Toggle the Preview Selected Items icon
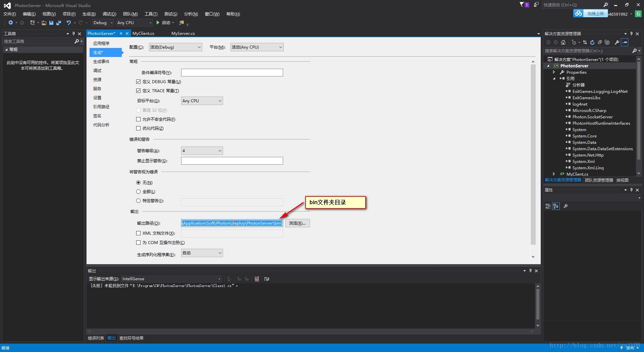This screenshot has height=352, width=644. pos(625,42)
